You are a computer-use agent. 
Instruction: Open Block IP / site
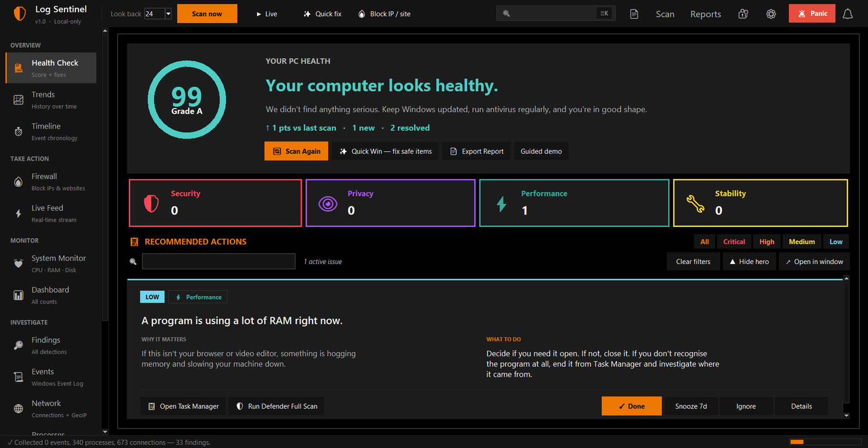(384, 14)
